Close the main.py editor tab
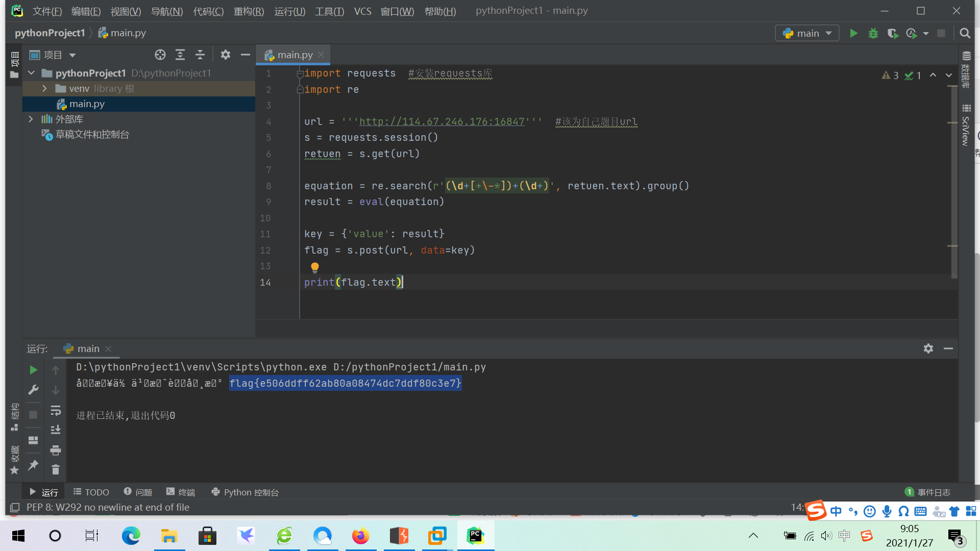 coord(321,55)
